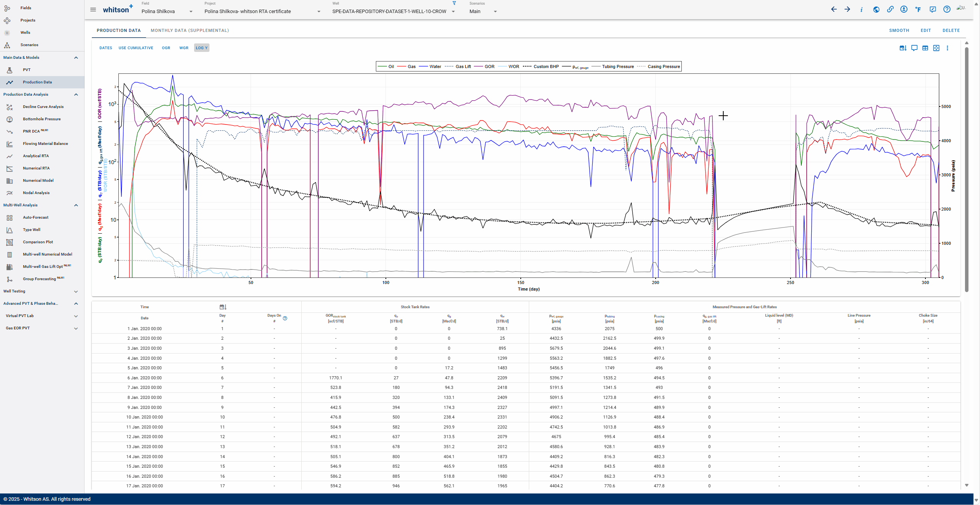The height and width of the screenshot is (505, 980).
Task: Click the SMOOTH button
Action: [899, 30]
